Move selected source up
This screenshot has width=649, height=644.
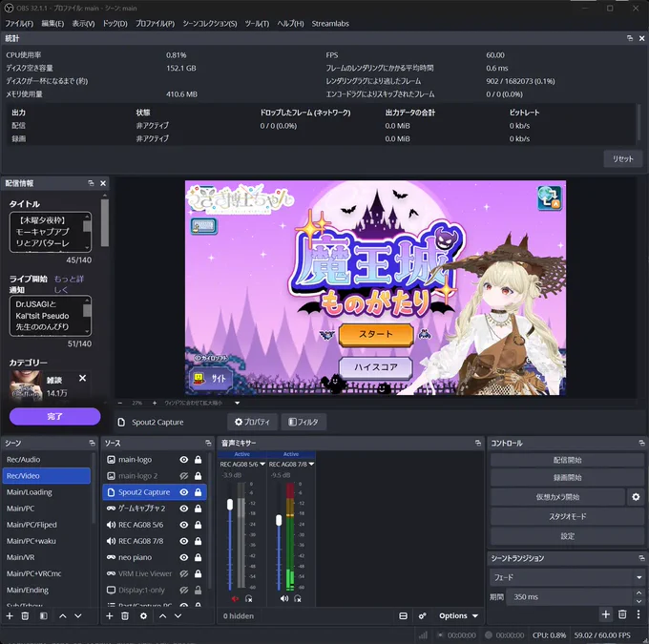[162, 616]
